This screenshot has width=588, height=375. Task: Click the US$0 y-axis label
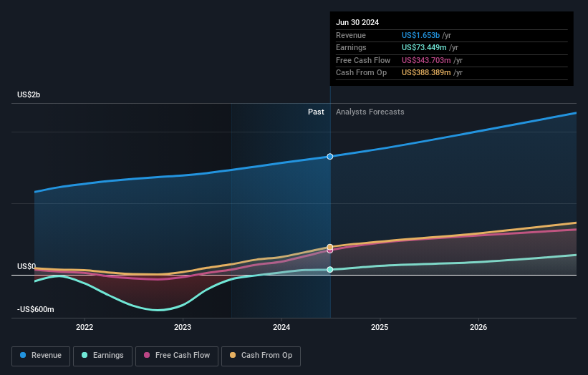(x=26, y=266)
